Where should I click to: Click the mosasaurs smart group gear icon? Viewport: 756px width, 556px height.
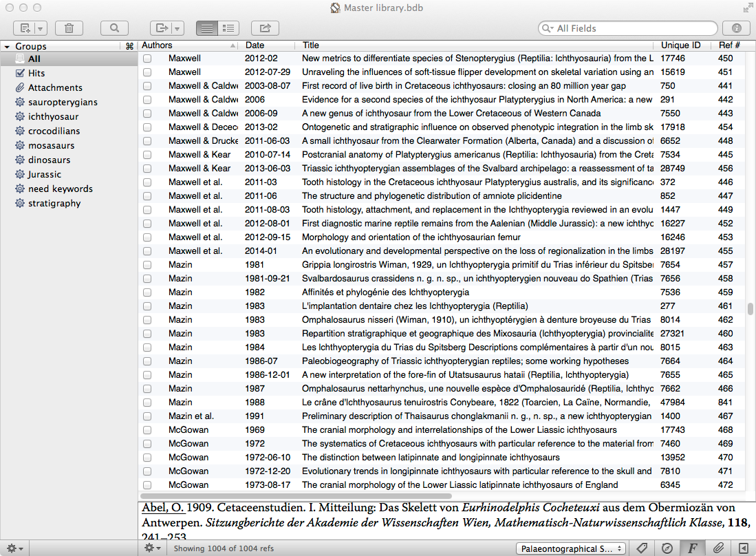coord(20,145)
